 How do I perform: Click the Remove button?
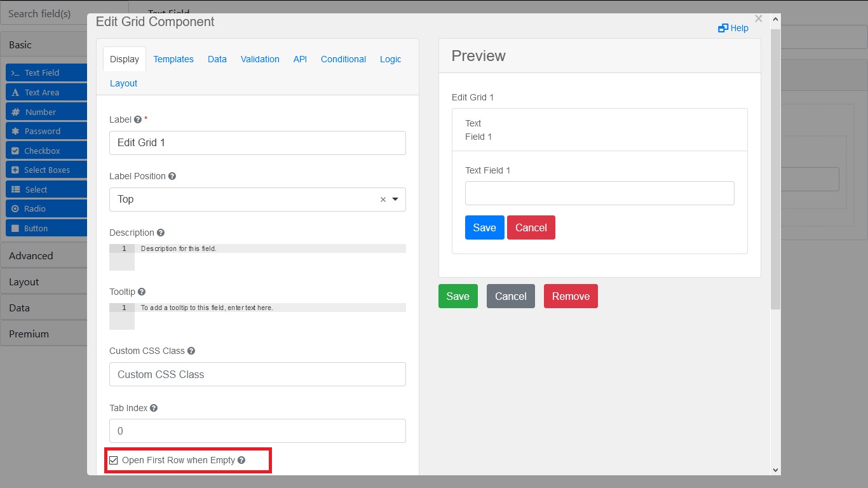click(570, 296)
